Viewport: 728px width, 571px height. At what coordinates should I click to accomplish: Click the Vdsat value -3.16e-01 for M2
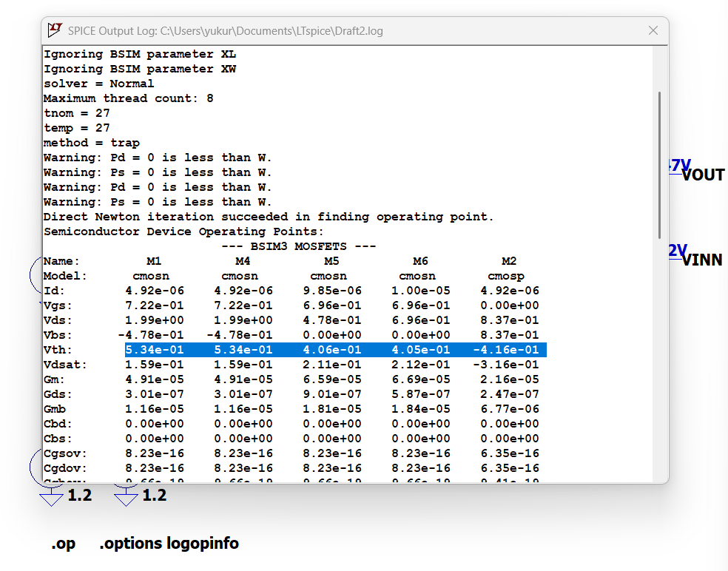[506, 365]
